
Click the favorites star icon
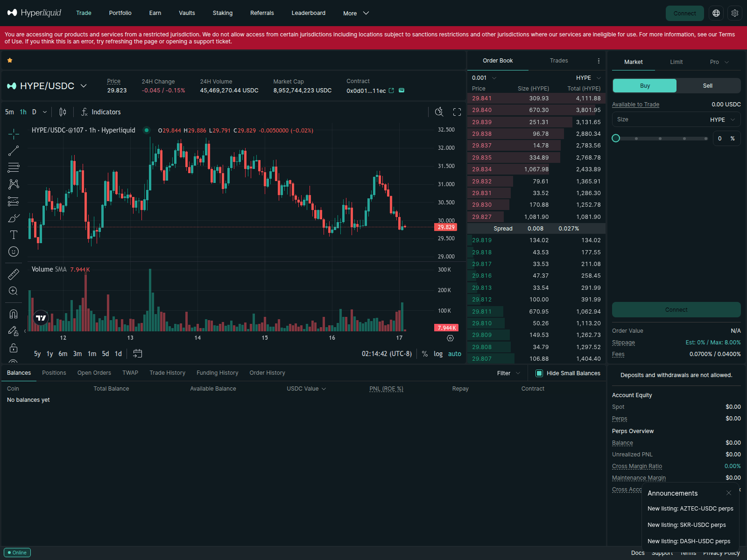(10, 60)
